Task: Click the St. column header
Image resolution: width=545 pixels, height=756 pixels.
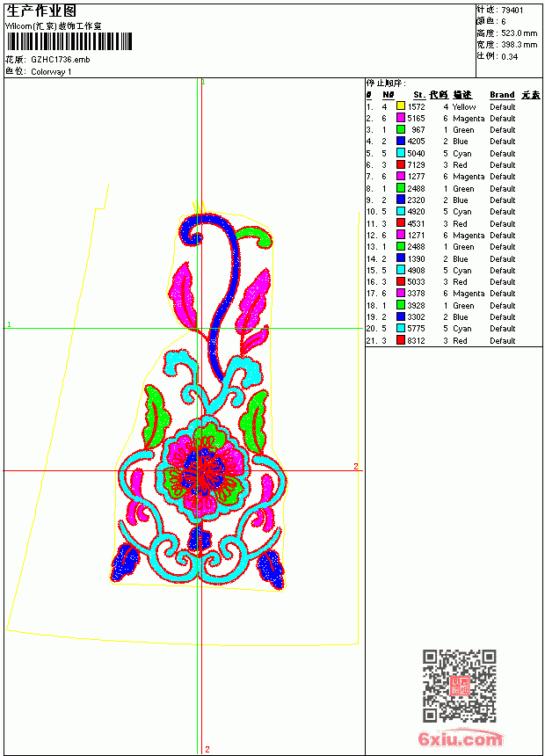Action: tap(419, 95)
